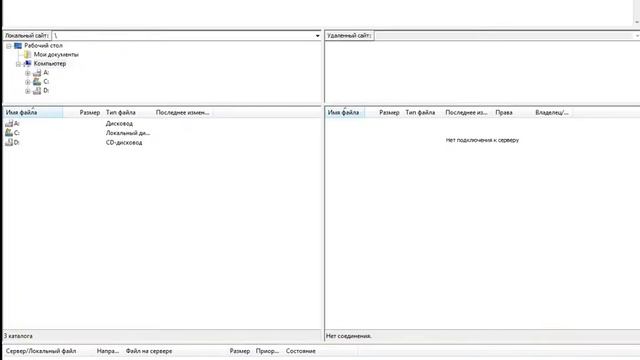Image resolution: width=640 pixels, height=360 pixels.
Task: Click the Мои документы folder icon
Action: [27, 54]
